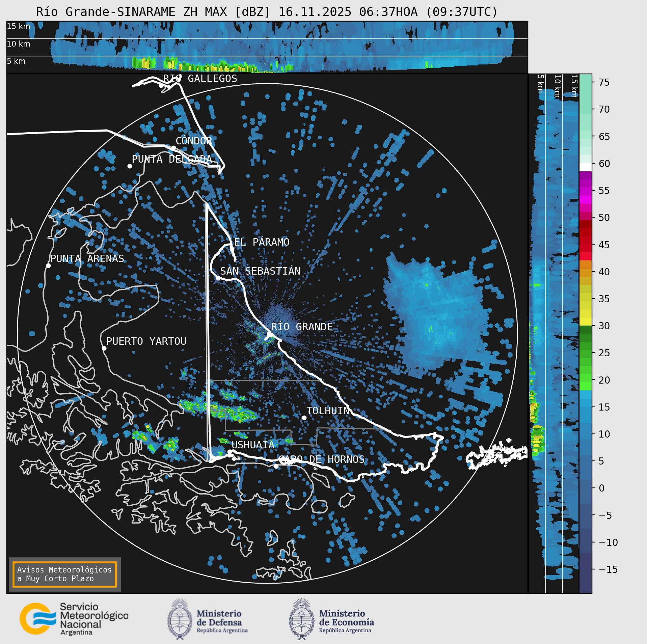Viewport: 647px width, 644px height.
Task: Click the Puerto Yartou location dot
Action: 104,348
